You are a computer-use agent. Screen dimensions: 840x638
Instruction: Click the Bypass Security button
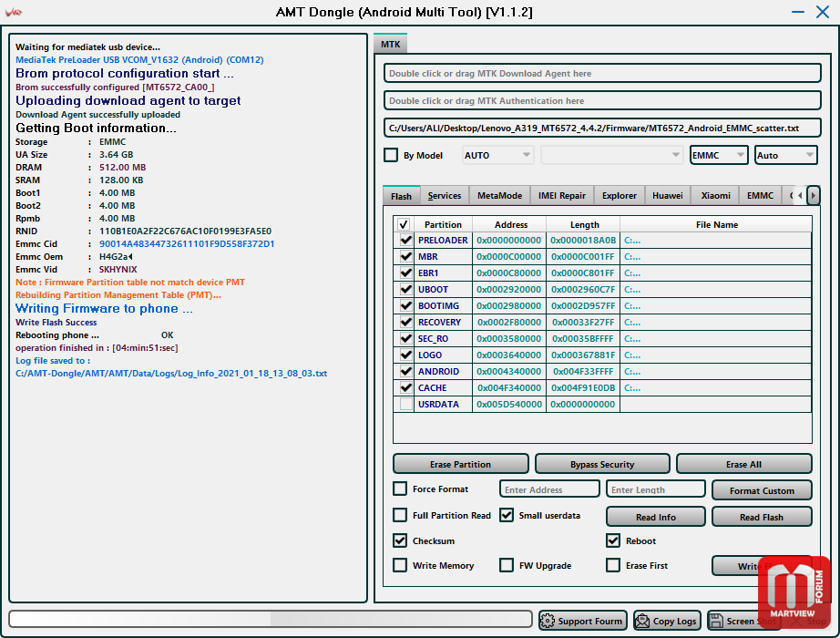[x=602, y=464]
